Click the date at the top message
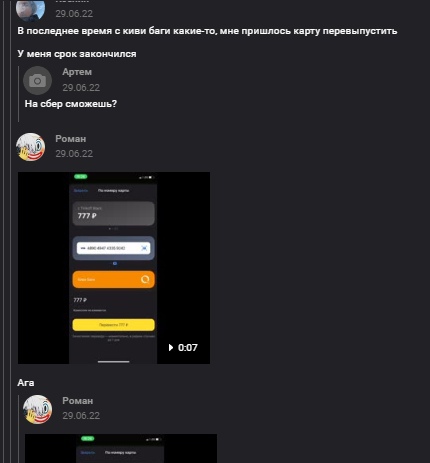430x463 pixels. [x=74, y=14]
